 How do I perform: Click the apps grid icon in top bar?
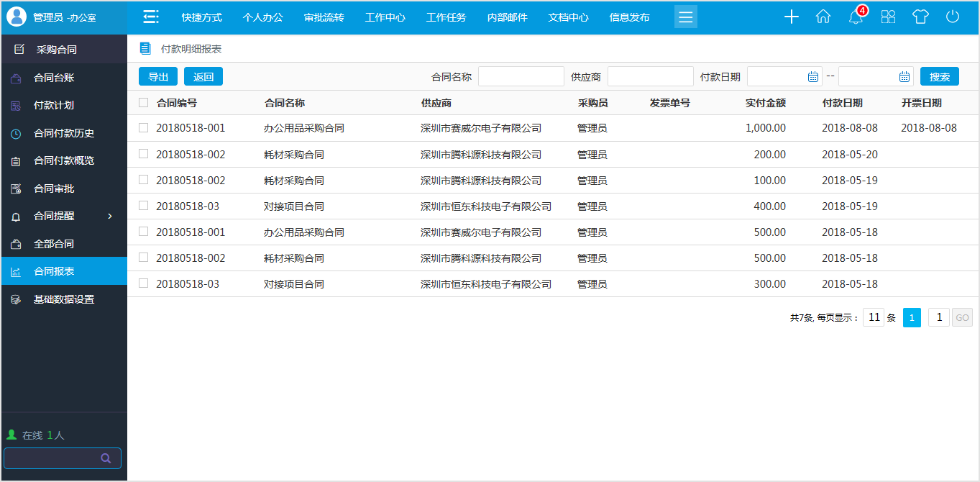click(888, 17)
